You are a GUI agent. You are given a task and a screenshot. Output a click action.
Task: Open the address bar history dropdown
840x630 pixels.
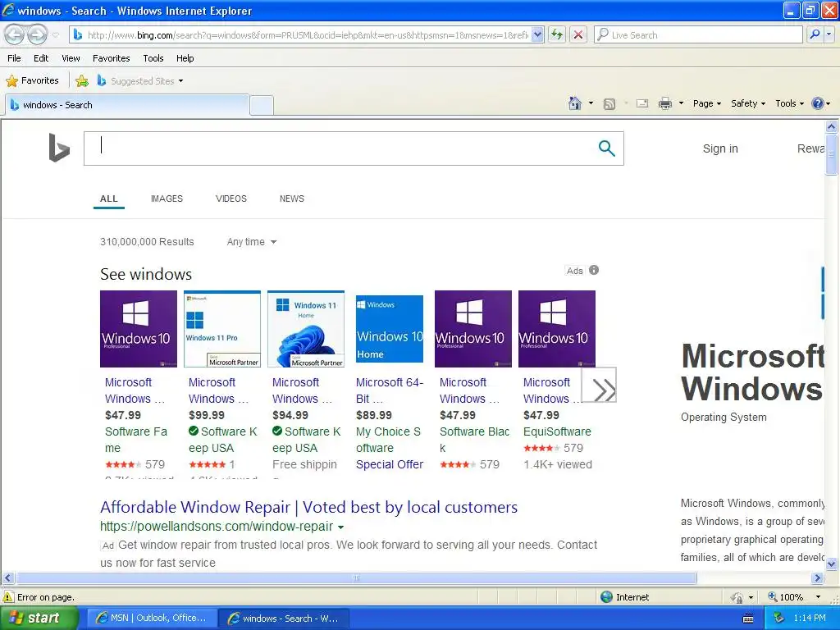pos(538,34)
